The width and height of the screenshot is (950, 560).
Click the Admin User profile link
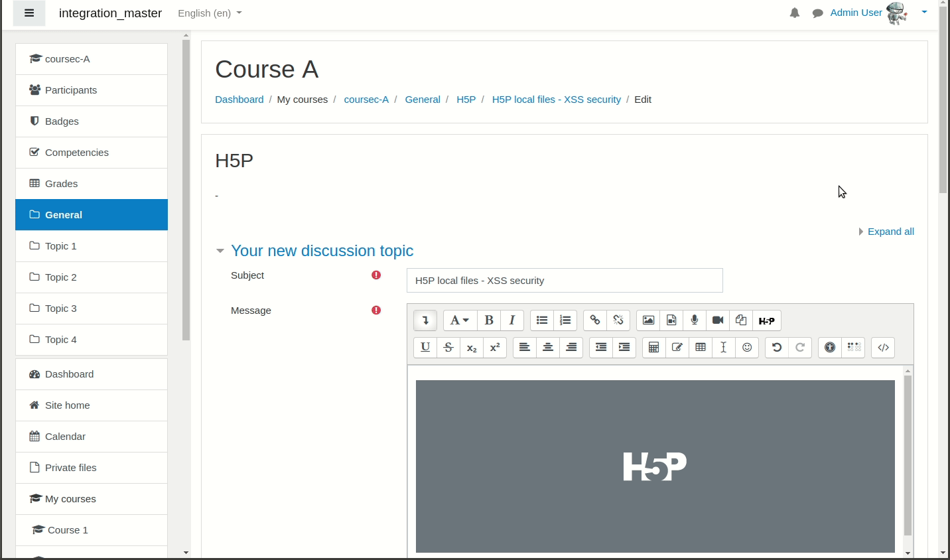click(856, 13)
